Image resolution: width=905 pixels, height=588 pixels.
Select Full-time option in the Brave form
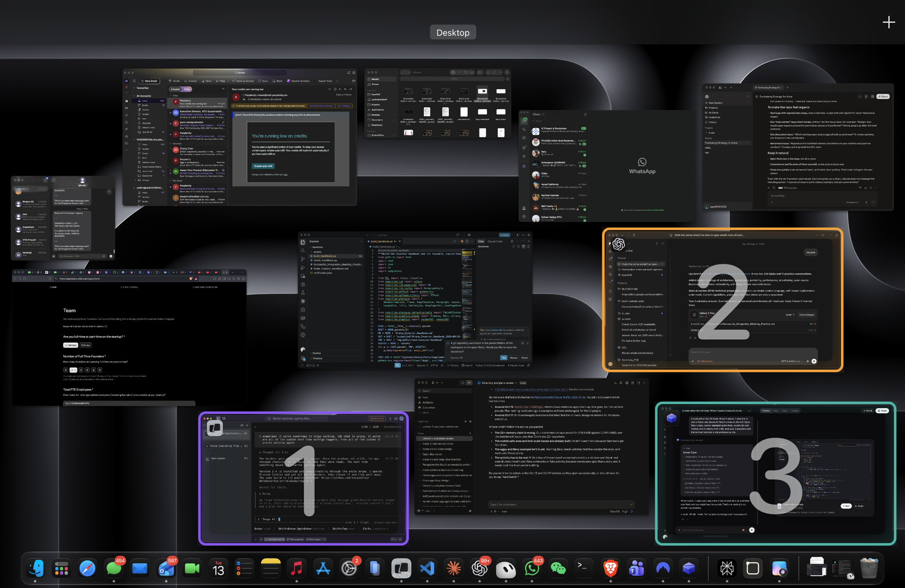pyautogui.click(x=71, y=345)
